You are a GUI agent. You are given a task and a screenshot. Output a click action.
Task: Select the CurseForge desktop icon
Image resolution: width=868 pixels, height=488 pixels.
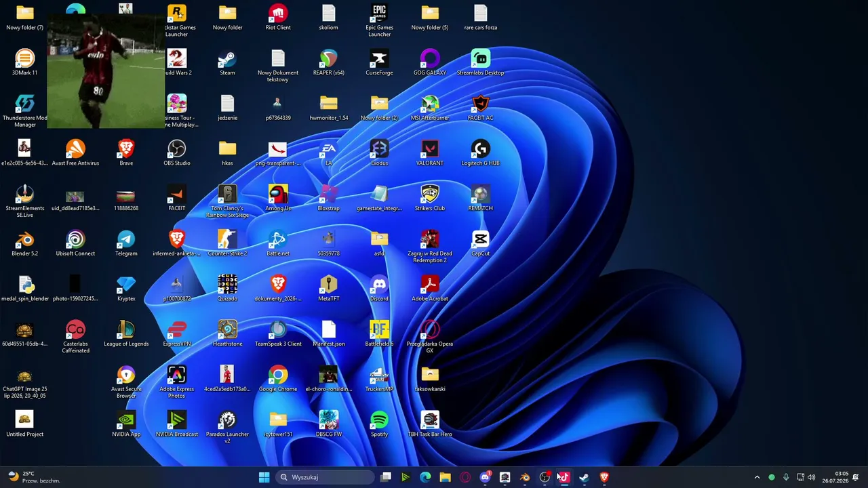pyautogui.click(x=379, y=62)
